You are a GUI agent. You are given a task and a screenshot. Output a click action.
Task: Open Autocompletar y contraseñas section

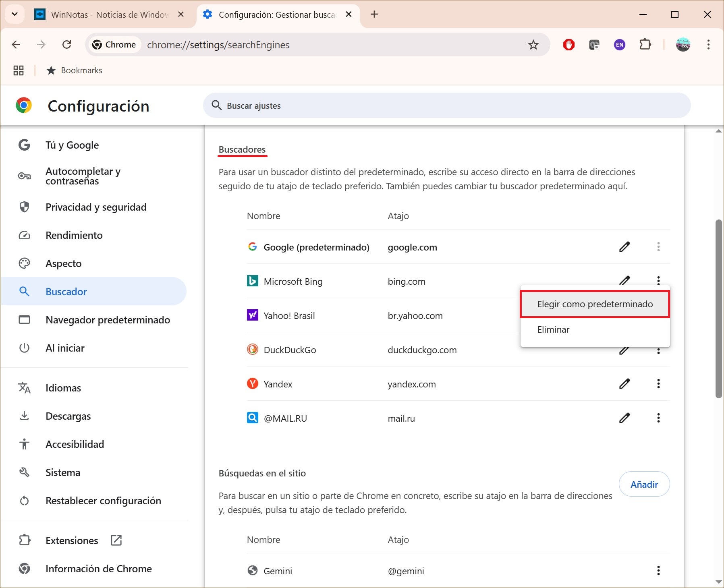click(94, 176)
